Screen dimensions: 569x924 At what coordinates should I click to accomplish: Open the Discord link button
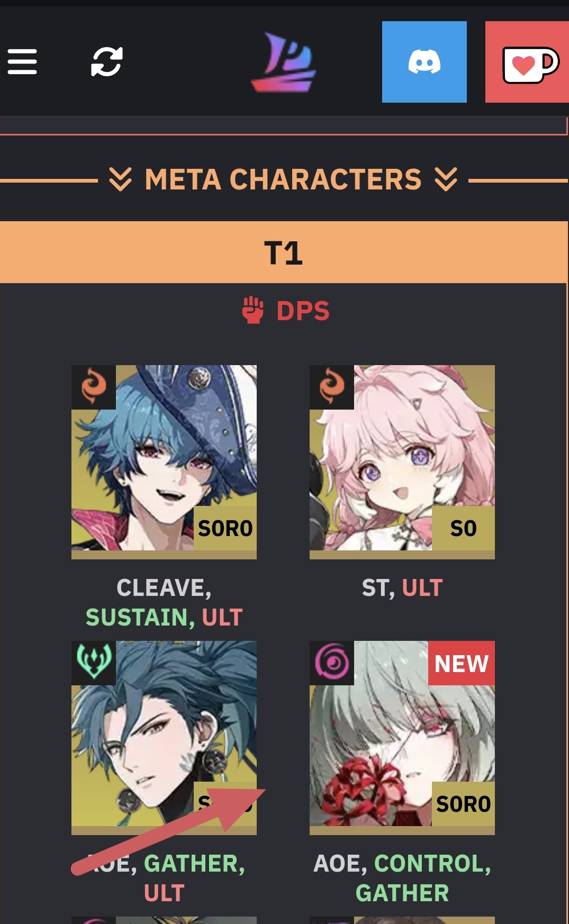coord(425,62)
